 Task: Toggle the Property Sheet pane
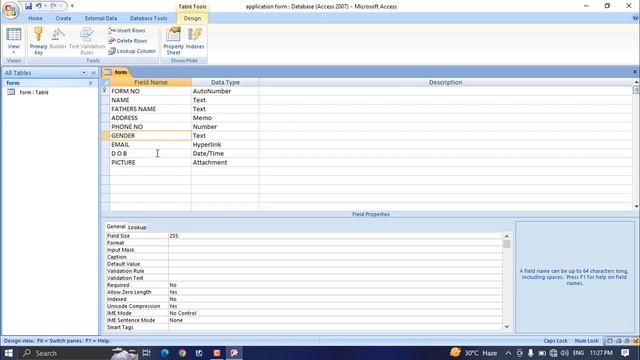(173, 41)
